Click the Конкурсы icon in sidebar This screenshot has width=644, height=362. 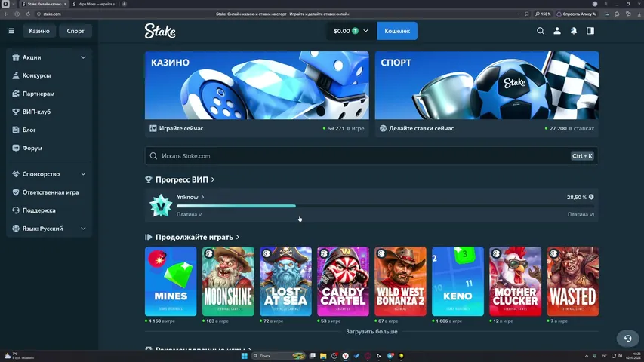click(16, 75)
